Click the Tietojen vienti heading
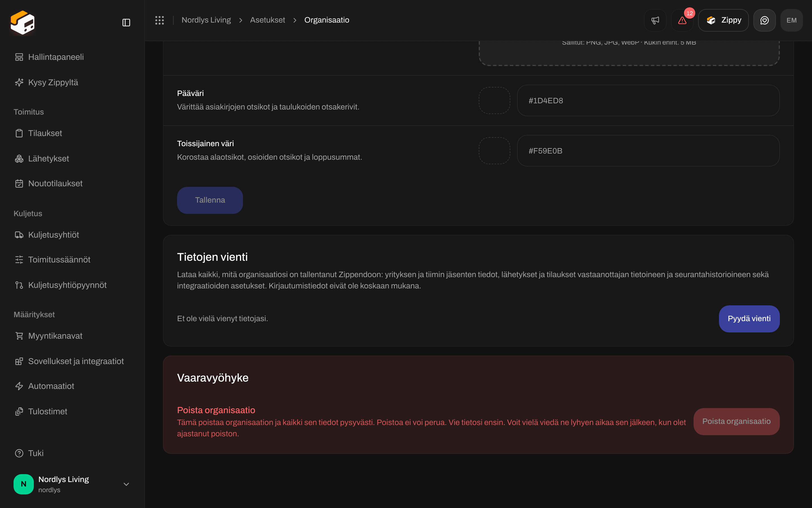 coord(212,257)
